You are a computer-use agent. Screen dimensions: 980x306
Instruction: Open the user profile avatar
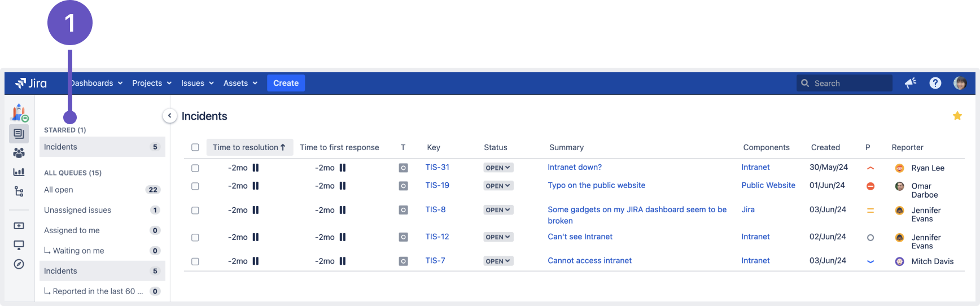(x=960, y=83)
